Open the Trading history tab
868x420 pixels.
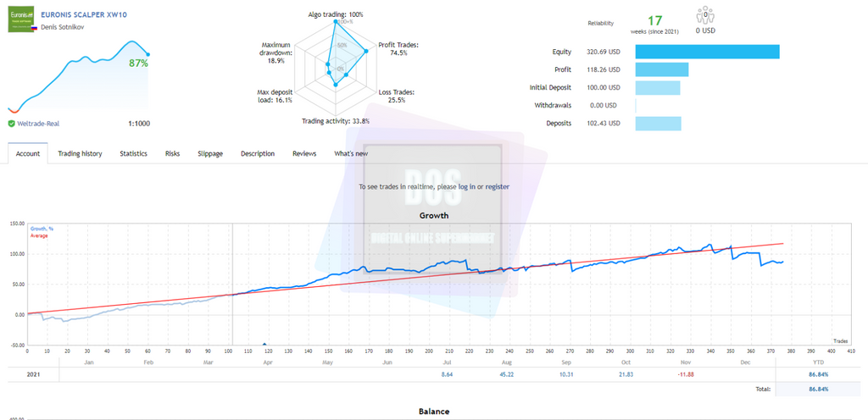coord(81,153)
